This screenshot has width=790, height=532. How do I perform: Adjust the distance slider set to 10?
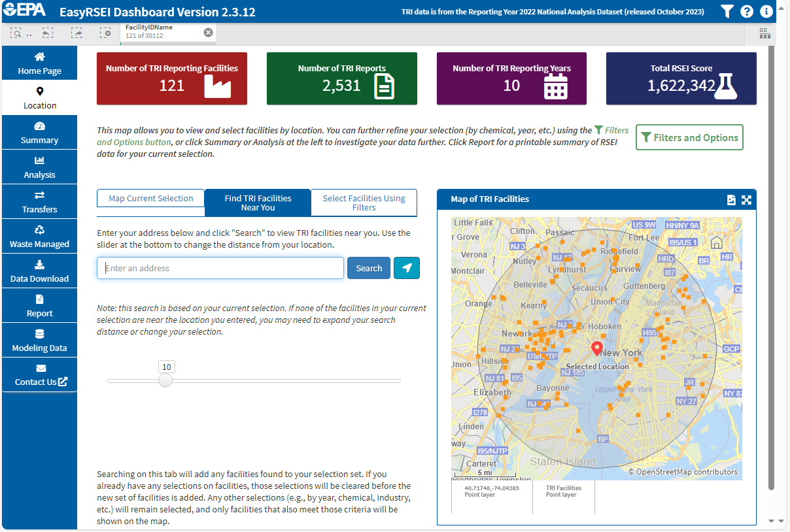coord(165,380)
